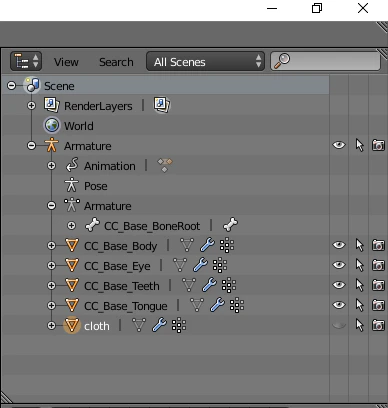The width and height of the screenshot is (388, 408).
Task: Select the World globe icon
Action: [x=52, y=125]
